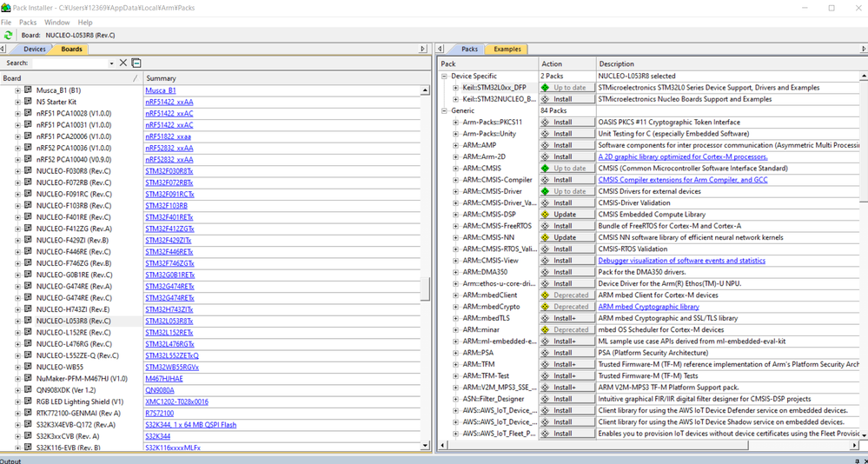Install the Keil::STM32NUCLEO_BSP pack
This screenshot has height=464, width=868.
point(567,99)
